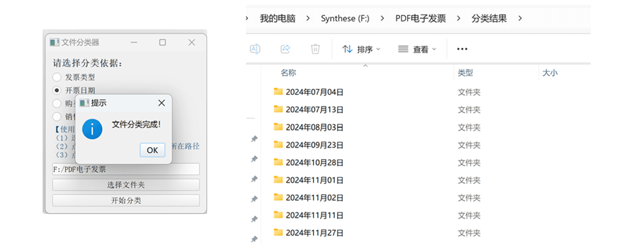
Task: Click the 文件分类器 window title icon
Action: click(x=54, y=43)
